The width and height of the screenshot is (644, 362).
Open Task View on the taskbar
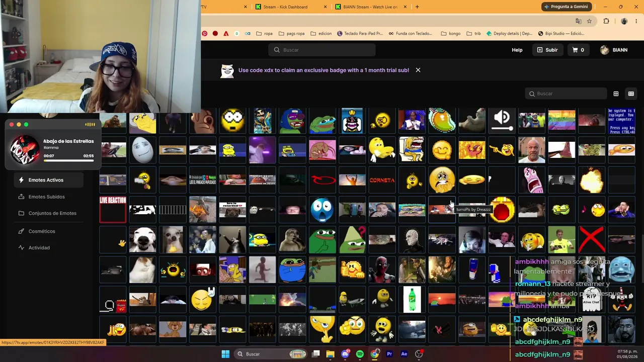pos(316,354)
